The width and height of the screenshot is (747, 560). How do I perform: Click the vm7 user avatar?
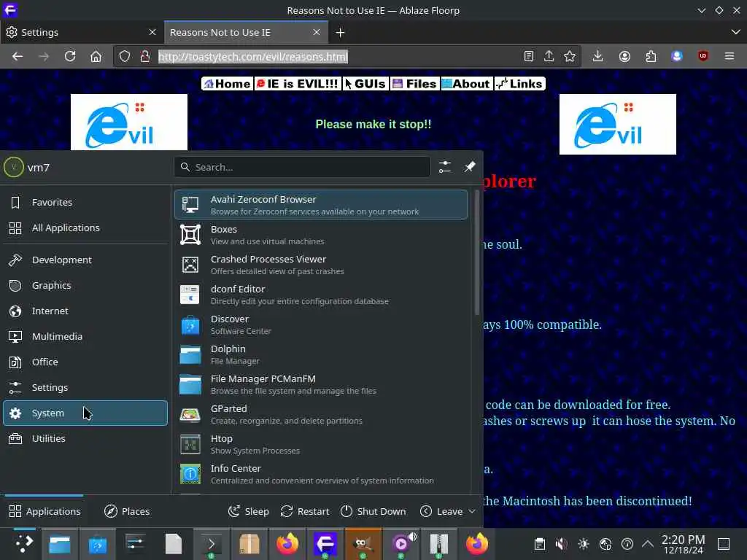[14, 168]
